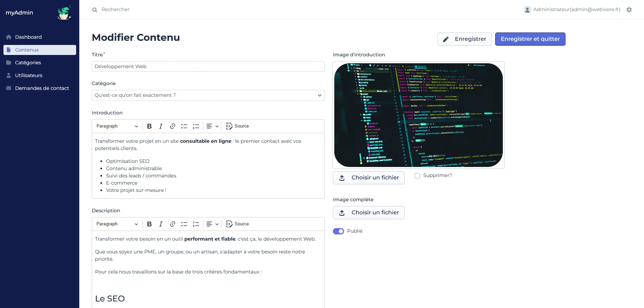Click 'Optimisation SEO' list item text
The image size is (644, 308).
[x=128, y=161]
